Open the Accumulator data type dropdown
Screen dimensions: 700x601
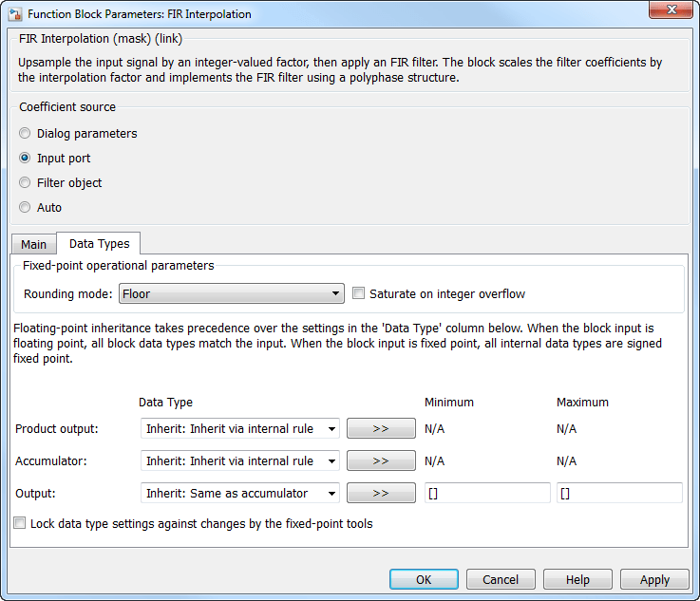point(239,461)
